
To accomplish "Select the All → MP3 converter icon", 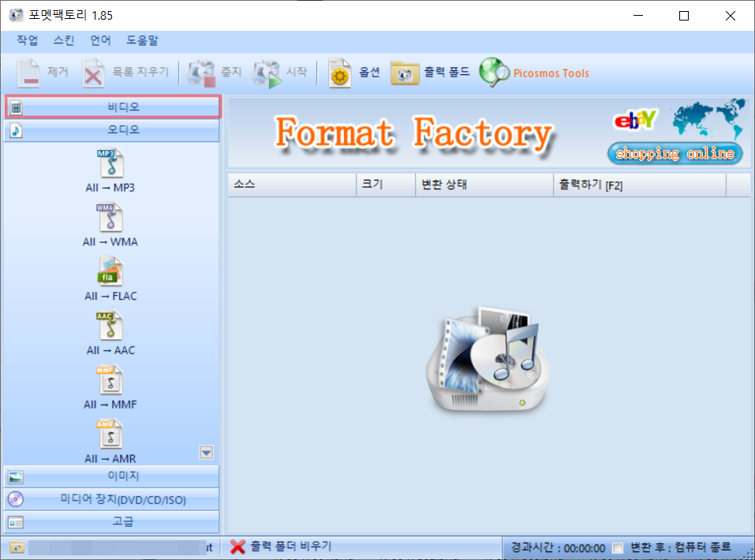I will (x=110, y=162).
